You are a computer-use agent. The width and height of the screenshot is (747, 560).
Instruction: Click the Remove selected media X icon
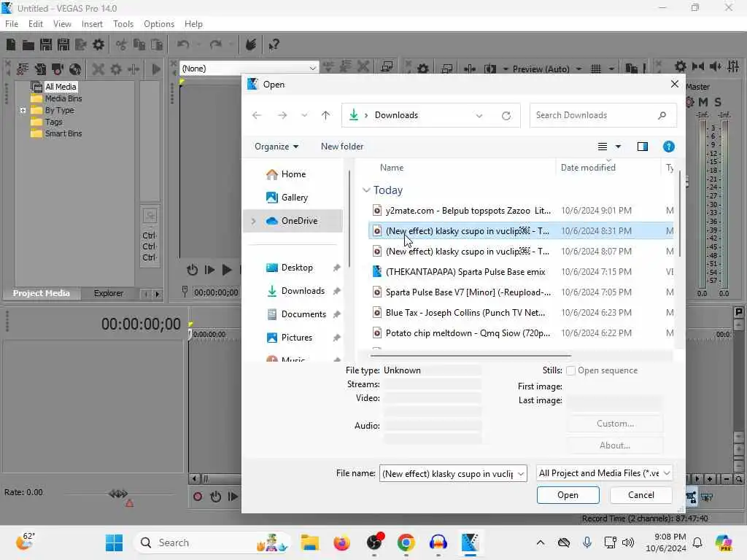[x=98, y=69]
